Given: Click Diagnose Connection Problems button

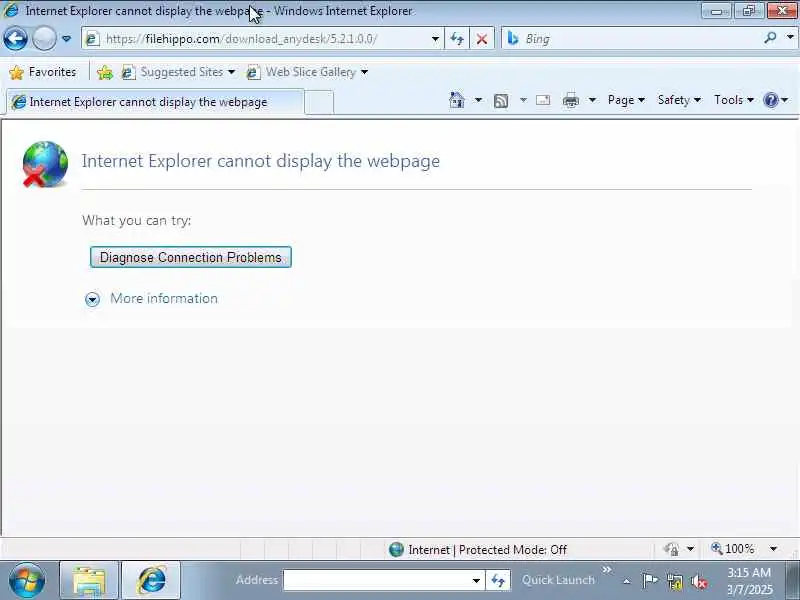Looking at the screenshot, I should [191, 257].
